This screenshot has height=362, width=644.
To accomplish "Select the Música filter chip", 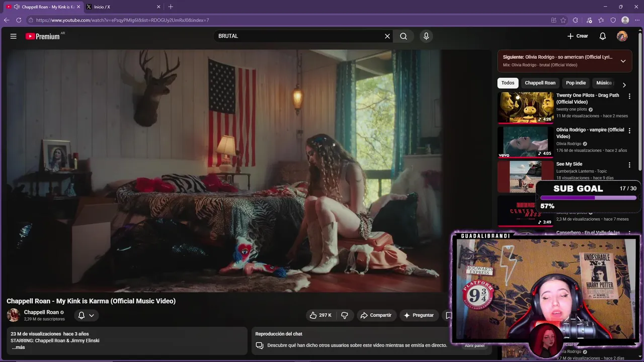I will pyautogui.click(x=604, y=83).
